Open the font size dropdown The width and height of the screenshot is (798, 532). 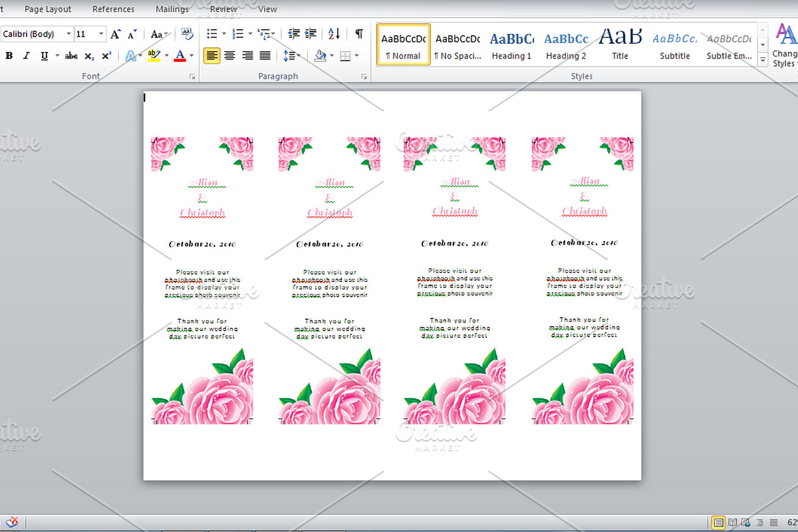pos(101,34)
